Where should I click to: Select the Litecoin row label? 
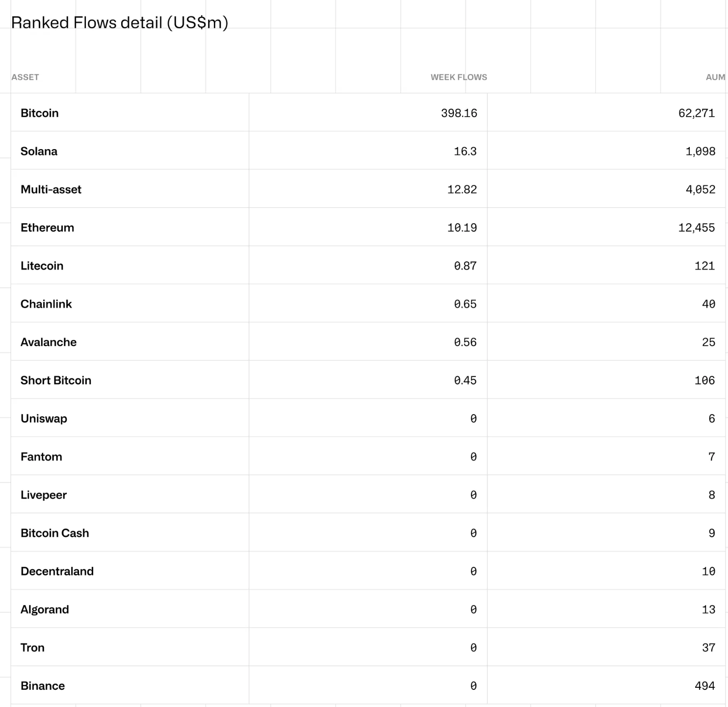point(42,266)
